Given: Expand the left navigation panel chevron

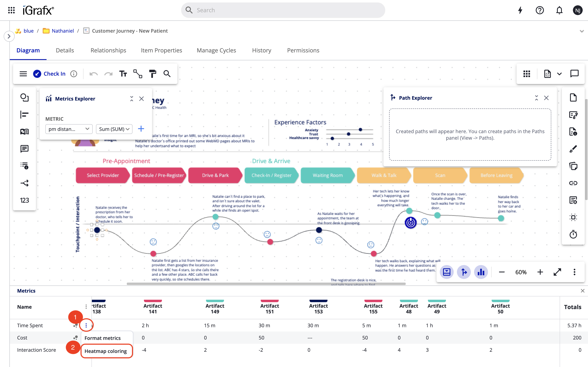Looking at the screenshot, I should pyautogui.click(x=9, y=36).
